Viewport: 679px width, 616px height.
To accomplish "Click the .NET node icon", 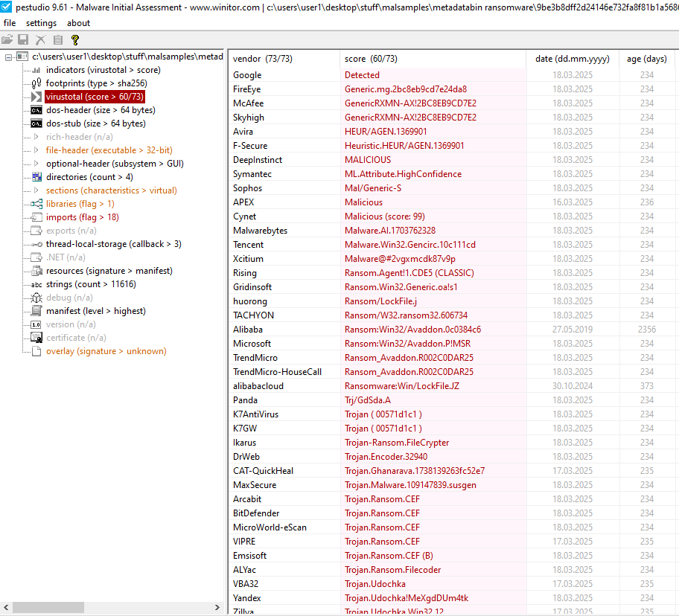I will pos(36,257).
